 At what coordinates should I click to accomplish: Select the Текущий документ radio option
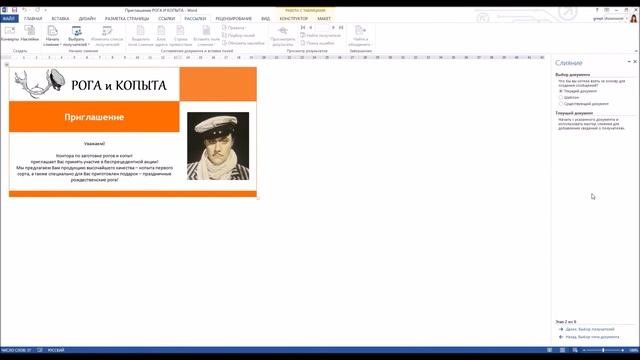tap(561, 91)
